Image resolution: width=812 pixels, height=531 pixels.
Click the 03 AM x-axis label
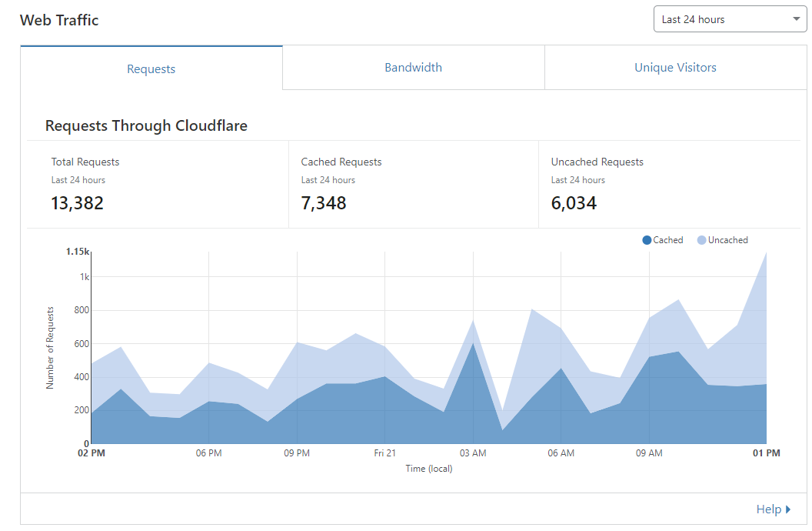click(473, 453)
